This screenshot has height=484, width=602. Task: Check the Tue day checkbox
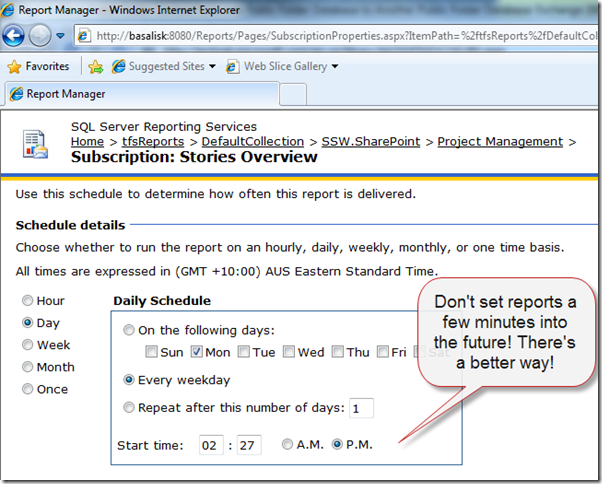(x=244, y=352)
